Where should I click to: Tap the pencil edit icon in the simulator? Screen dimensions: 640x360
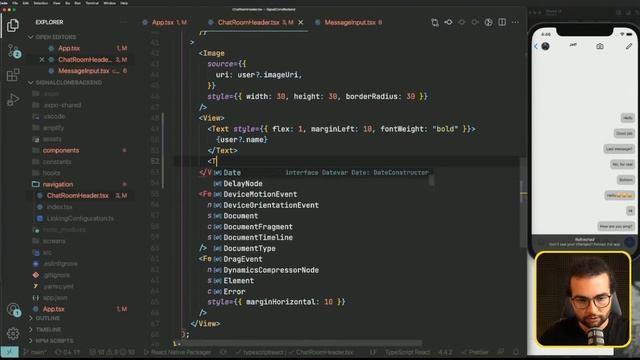(x=629, y=46)
